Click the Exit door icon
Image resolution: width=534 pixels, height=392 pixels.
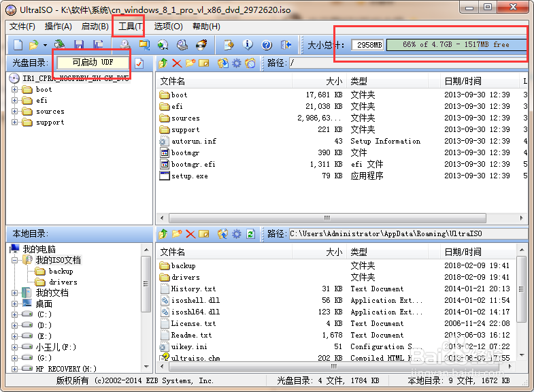pos(286,45)
